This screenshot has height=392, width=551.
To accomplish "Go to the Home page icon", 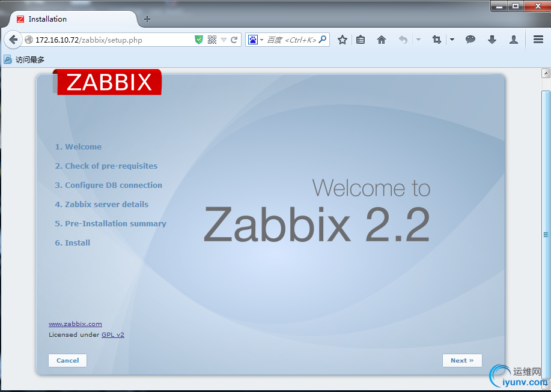I will (x=382, y=40).
